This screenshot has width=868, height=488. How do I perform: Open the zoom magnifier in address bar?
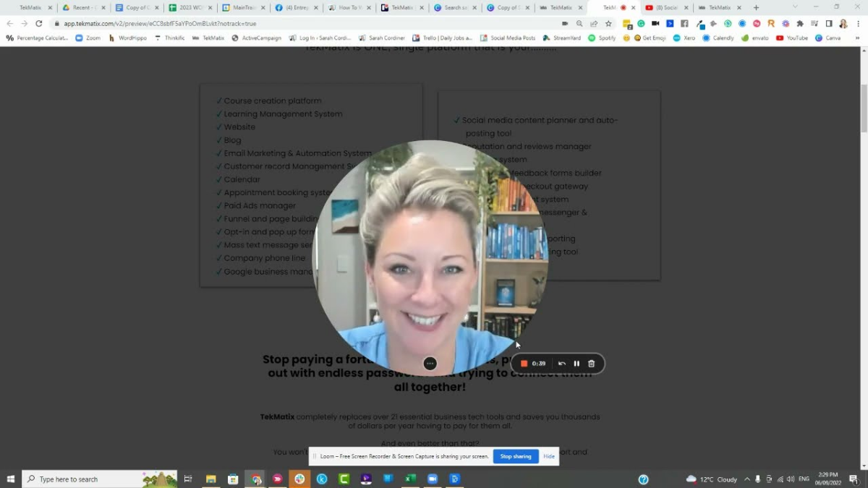pos(579,23)
